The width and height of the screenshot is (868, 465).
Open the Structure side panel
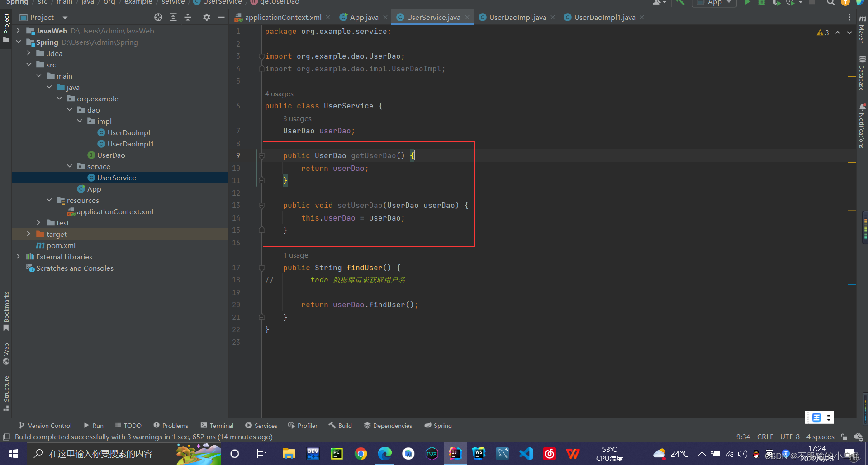[x=6, y=393]
